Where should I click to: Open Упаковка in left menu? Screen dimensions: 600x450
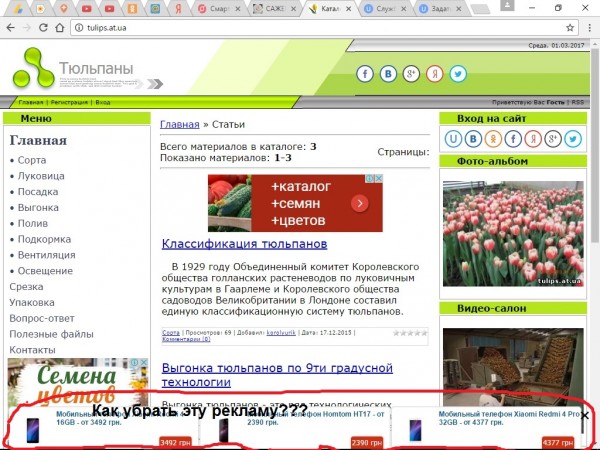coord(32,302)
